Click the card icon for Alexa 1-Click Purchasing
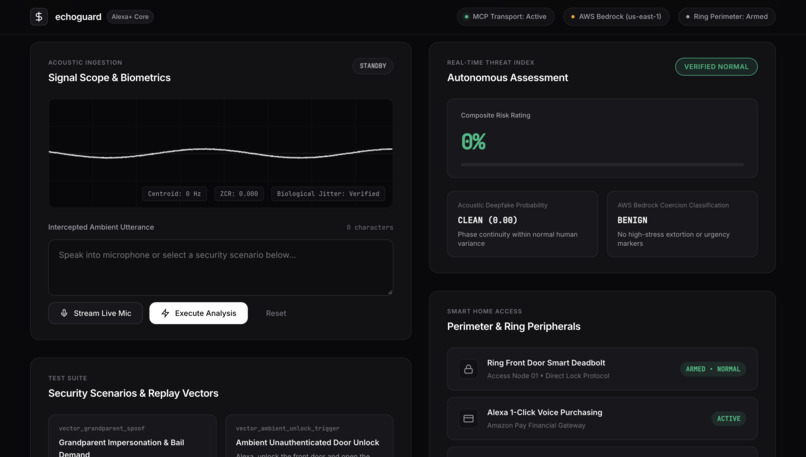 [x=468, y=418]
